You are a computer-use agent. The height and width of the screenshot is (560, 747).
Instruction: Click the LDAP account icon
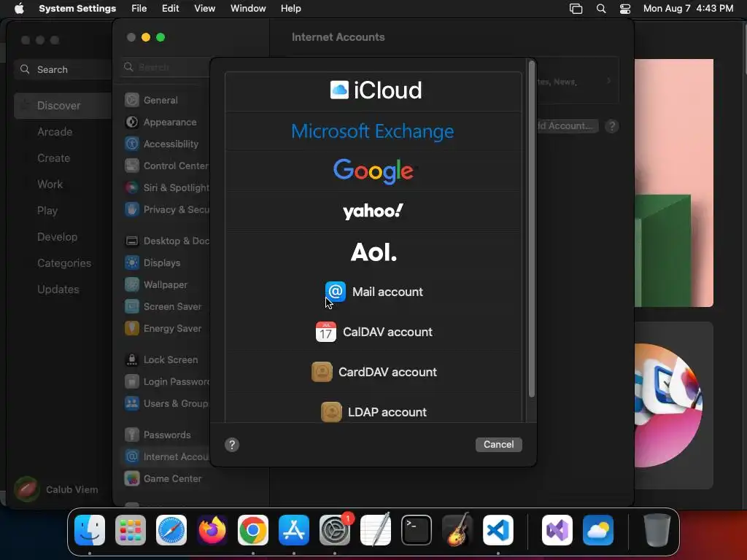(x=331, y=412)
